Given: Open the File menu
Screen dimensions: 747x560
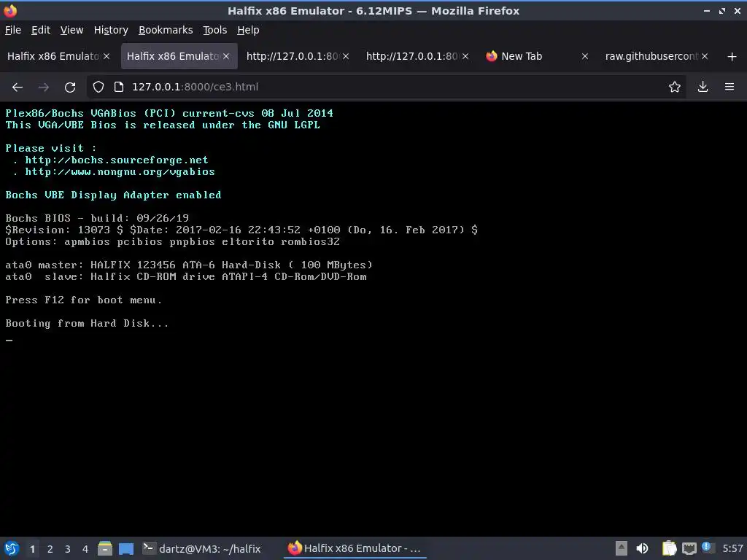Looking at the screenshot, I should (x=13, y=30).
